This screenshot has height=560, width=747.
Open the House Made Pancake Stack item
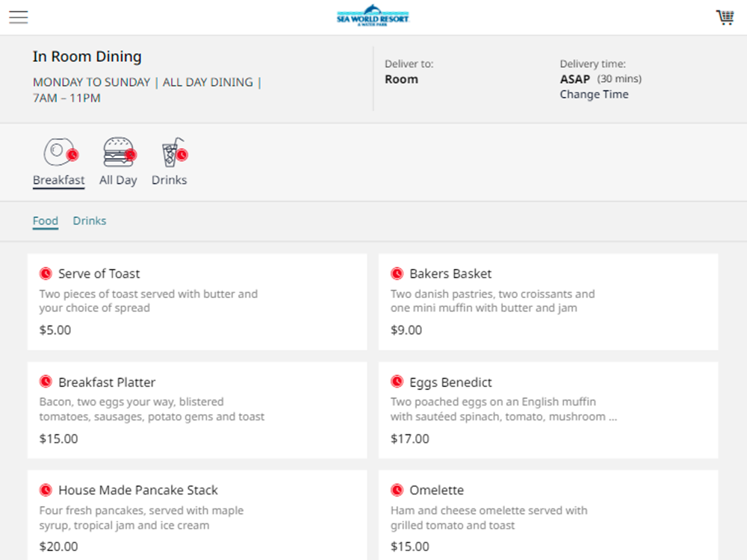[x=197, y=515]
